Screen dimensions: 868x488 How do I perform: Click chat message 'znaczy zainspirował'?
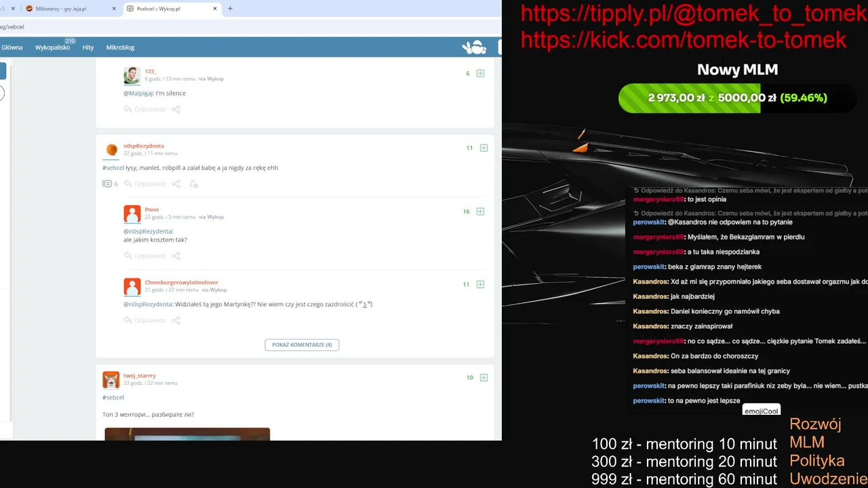(701, 326)
